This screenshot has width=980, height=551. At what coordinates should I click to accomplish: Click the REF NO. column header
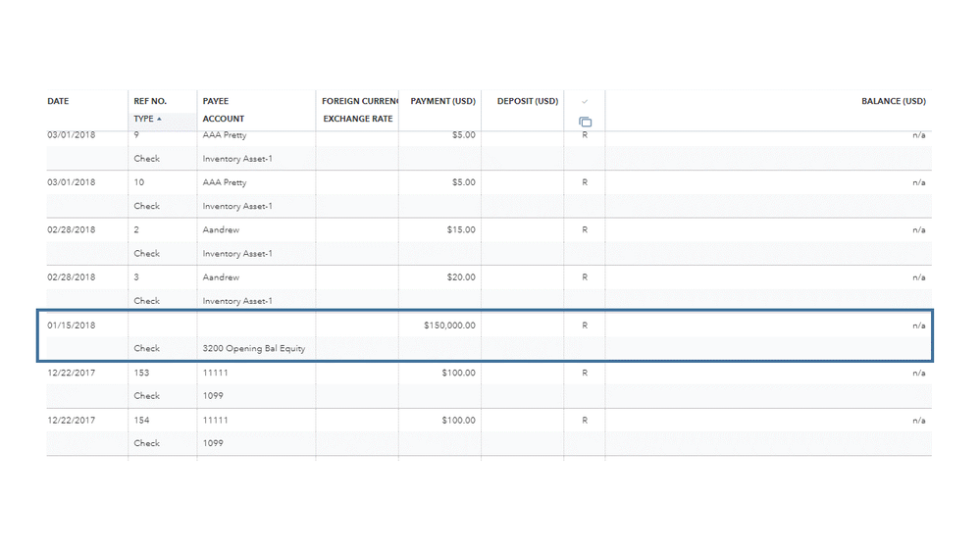tap(150, 101)
